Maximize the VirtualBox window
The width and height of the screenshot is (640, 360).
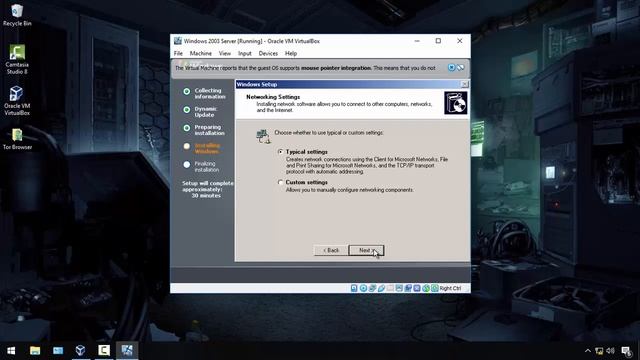click(x=438, y=41)
